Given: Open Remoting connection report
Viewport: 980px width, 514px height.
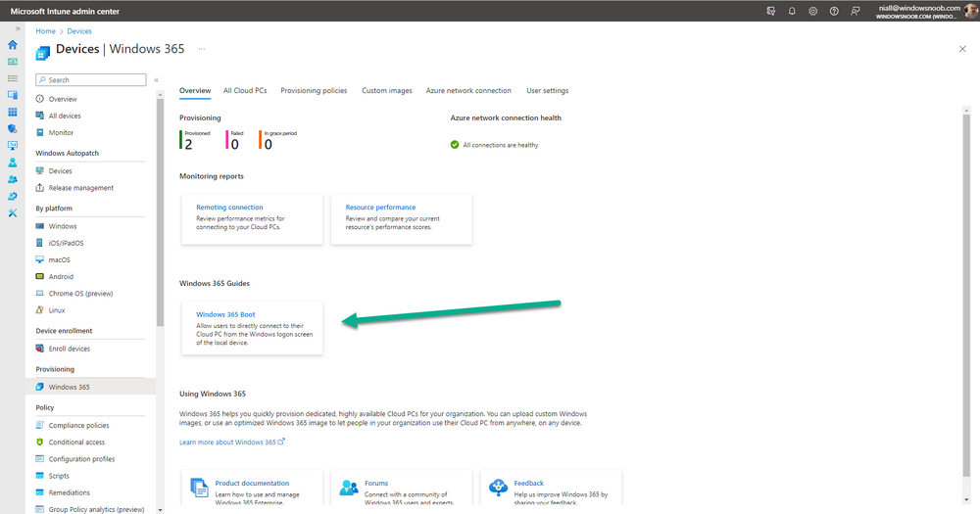Looking at the screenshot, I should [x=229, y=208].
